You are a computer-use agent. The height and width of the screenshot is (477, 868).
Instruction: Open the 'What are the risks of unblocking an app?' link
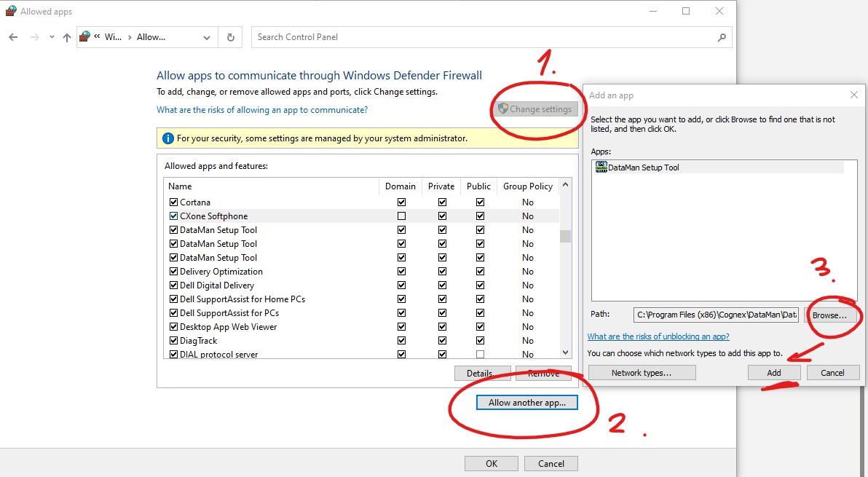coord(658,336)
